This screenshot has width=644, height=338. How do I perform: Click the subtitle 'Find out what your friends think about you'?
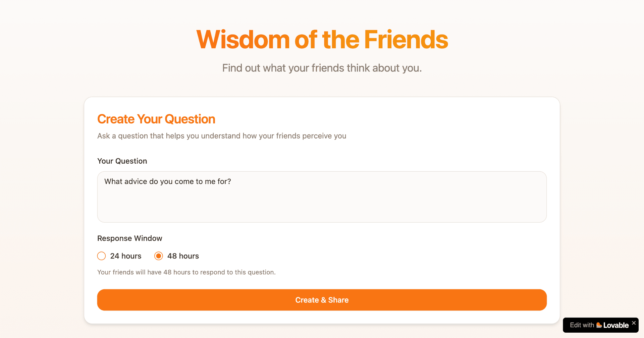click(x=322, y=68)
